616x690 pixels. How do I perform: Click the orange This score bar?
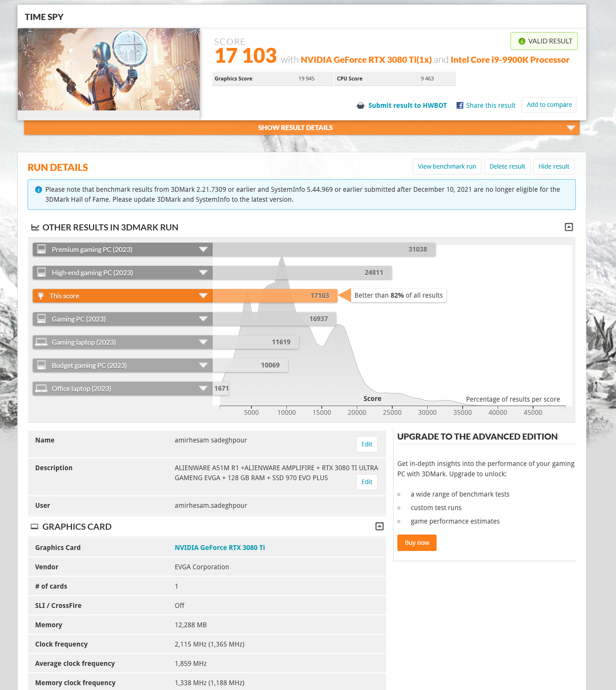click(274, 296)
